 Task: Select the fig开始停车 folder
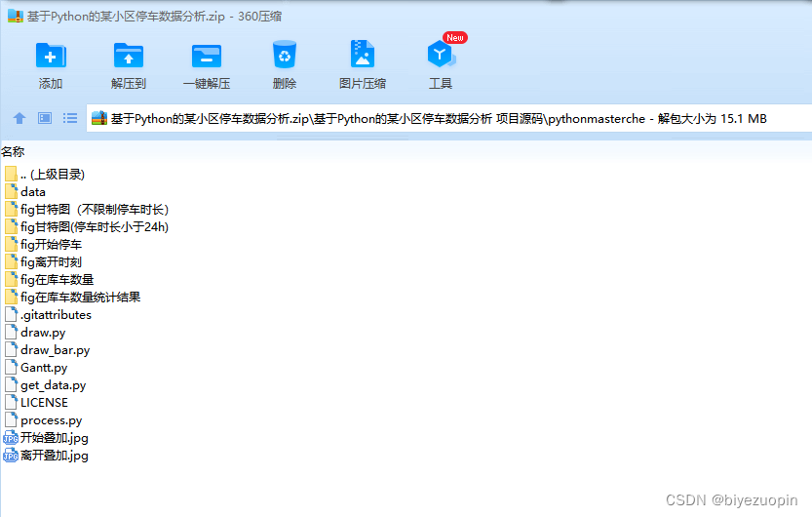coord(43,245)
